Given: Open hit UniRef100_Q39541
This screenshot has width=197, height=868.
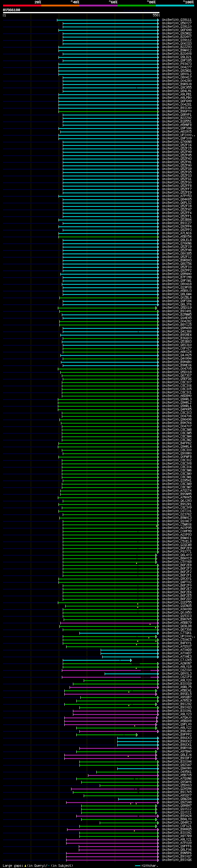Looking at the screenshot, I should [176, 481].
